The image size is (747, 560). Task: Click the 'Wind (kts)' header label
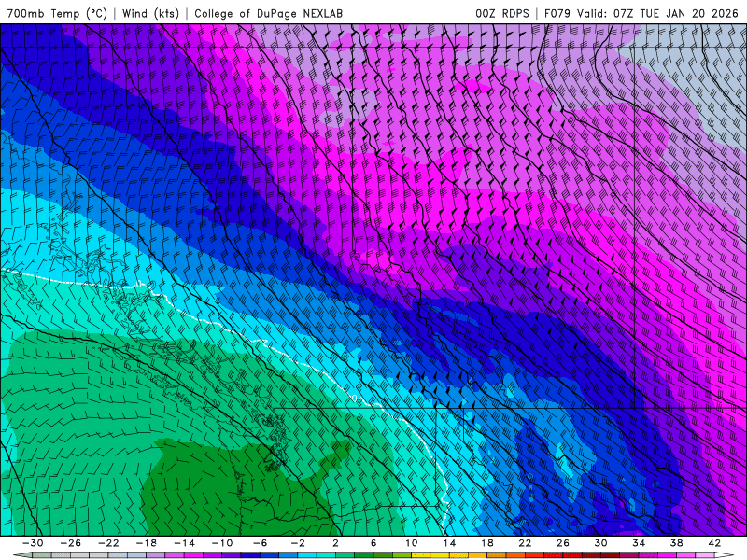150,13
